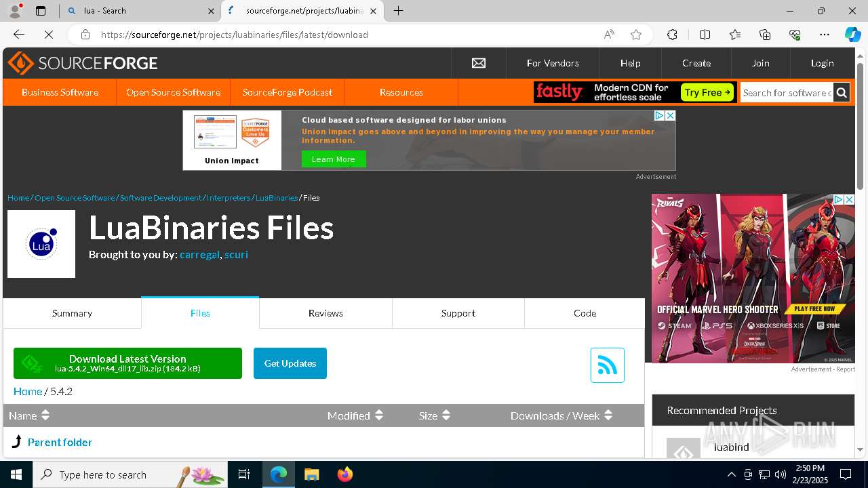Stop loading the page

click(x=49, y=35)
